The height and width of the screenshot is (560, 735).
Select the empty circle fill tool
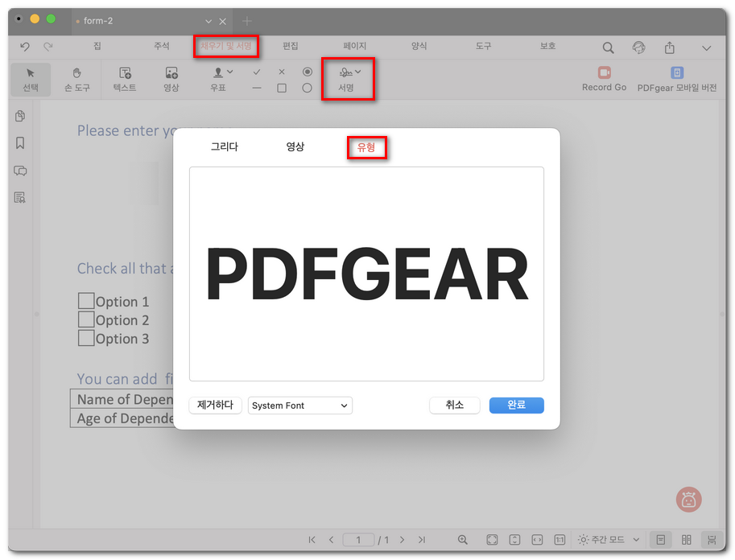coord(307,88)
